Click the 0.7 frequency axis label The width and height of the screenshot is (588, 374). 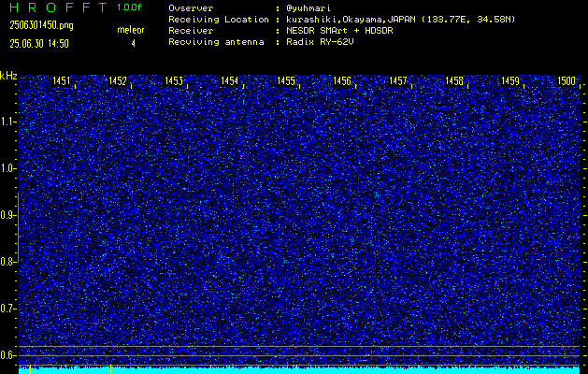pos(7,309)
